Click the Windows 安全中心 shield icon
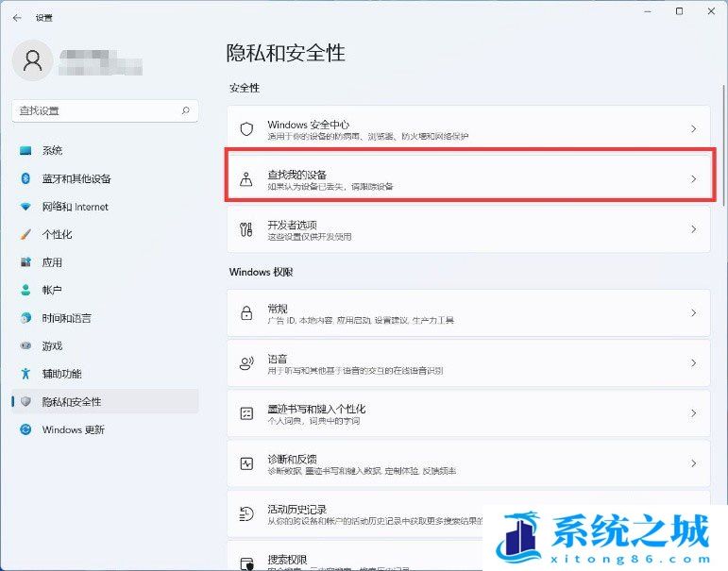The width and height of the screenshot is (728, 571). pyautogui.click(x=246, y=129)
